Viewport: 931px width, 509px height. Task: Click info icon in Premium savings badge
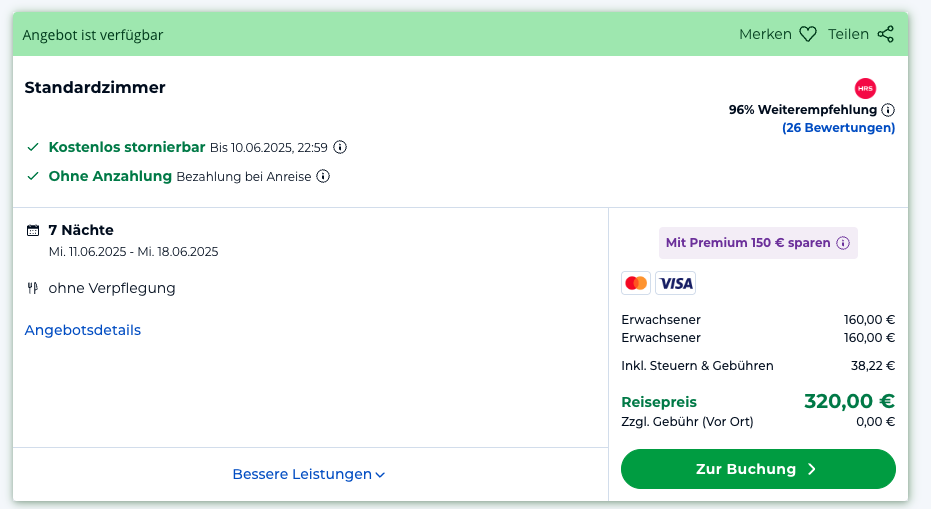coord(843,243)
